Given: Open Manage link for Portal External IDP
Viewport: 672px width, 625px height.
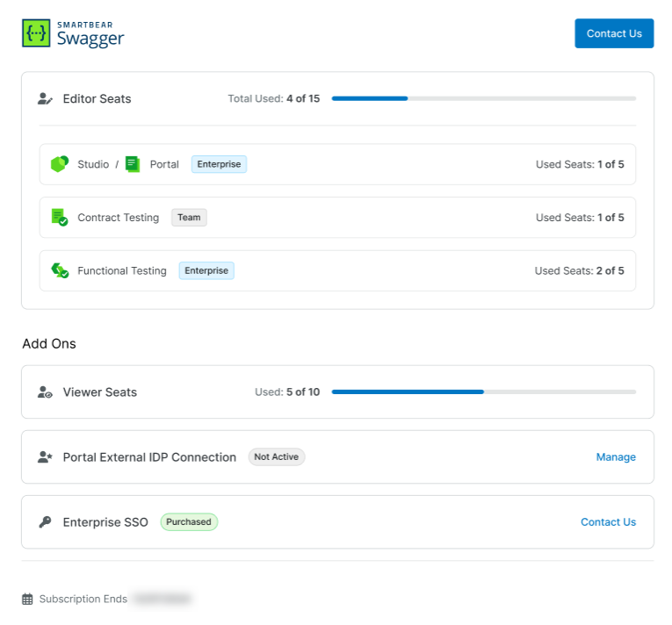Looking at the screenshot, I should (616, 457).
